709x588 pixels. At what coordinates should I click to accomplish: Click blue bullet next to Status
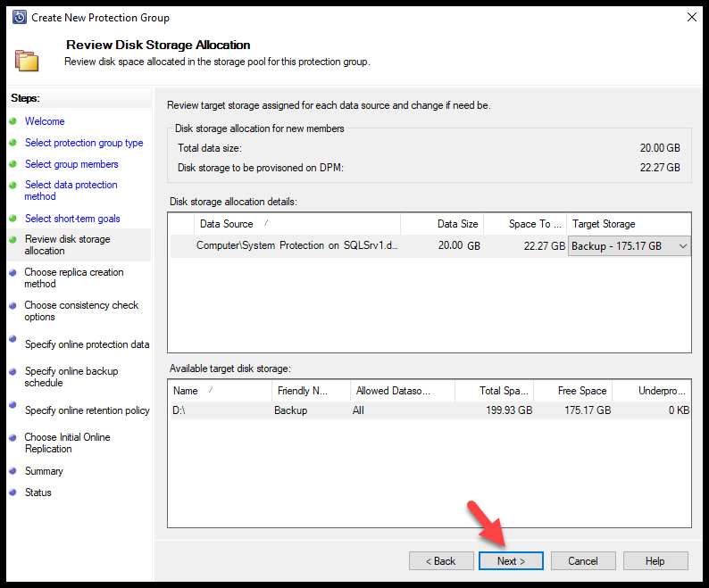tap(13, 492)
